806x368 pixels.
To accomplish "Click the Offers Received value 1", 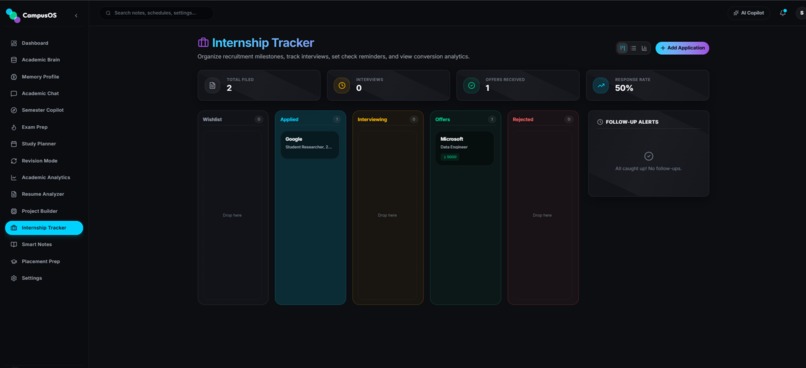I will (487, 88).
